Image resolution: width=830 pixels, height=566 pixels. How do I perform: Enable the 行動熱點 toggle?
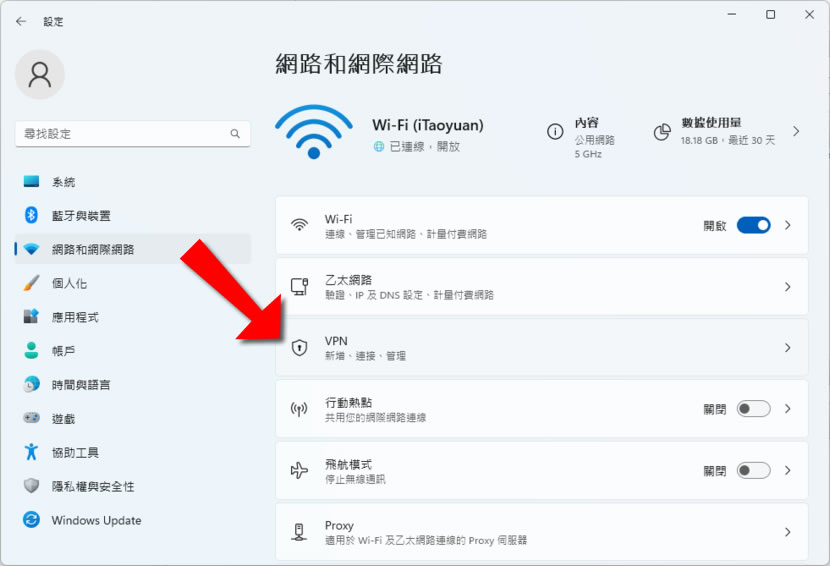(x=753, y=409)
